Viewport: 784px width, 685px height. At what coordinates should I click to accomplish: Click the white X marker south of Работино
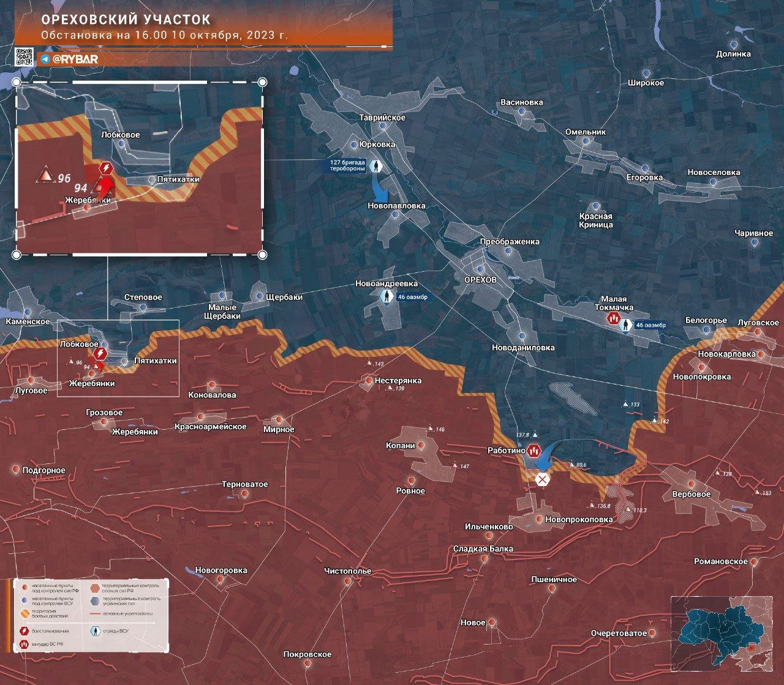pyautogui.click(x=542, y=479)
